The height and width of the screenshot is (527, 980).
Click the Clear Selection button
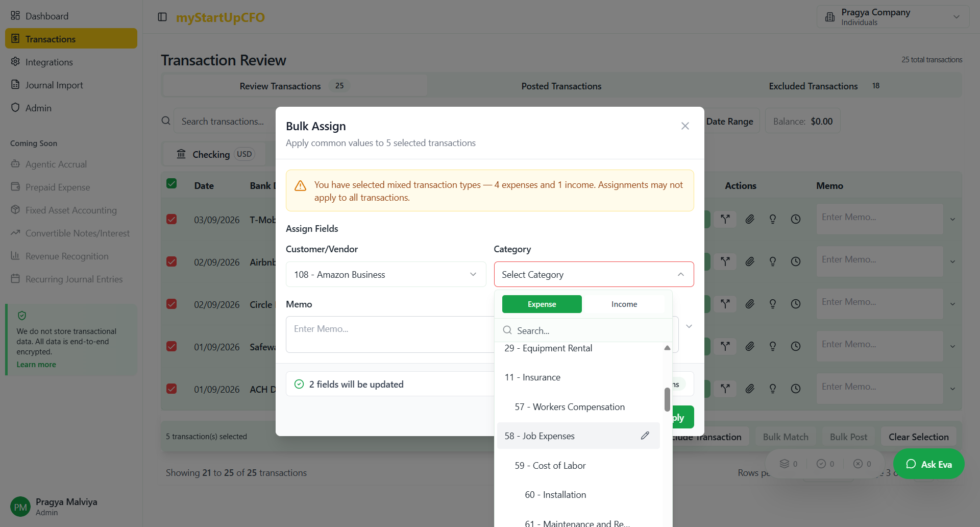tap(918, 437)
